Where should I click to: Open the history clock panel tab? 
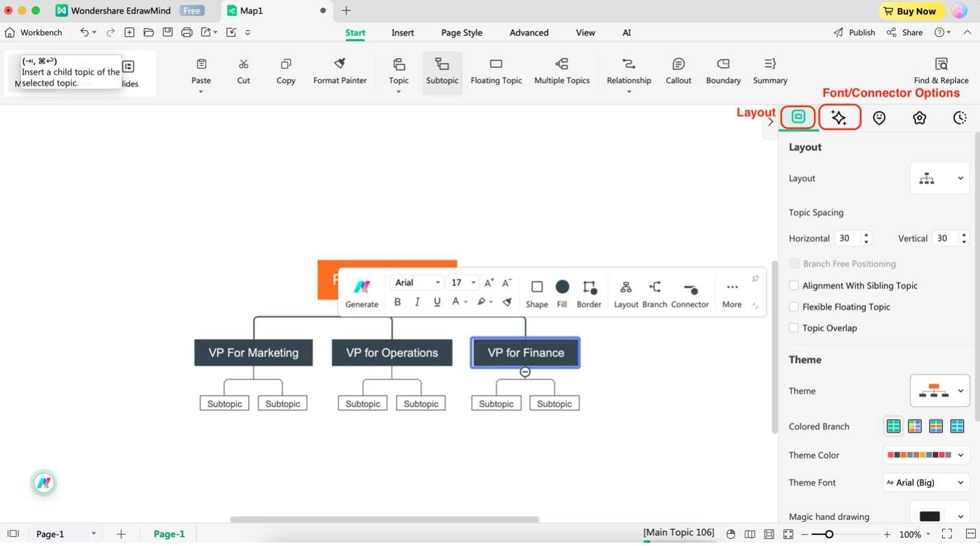(960, 118)
